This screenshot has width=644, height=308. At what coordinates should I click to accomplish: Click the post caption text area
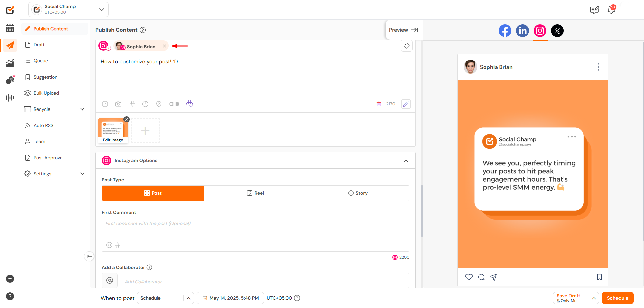tap(255, 77)
